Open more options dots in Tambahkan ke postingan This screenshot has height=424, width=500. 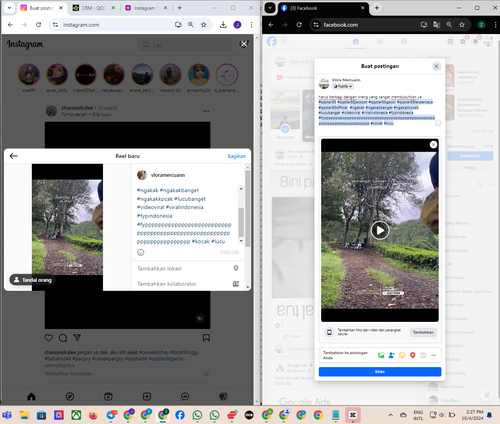(x=433, y=355)
